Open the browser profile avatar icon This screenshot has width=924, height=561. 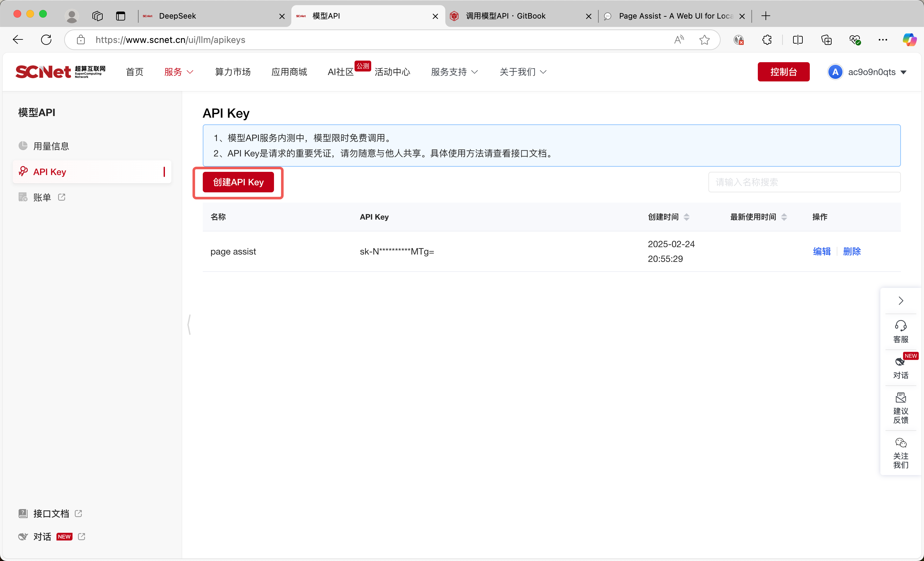pyautogui.click(x=72, y=16)
